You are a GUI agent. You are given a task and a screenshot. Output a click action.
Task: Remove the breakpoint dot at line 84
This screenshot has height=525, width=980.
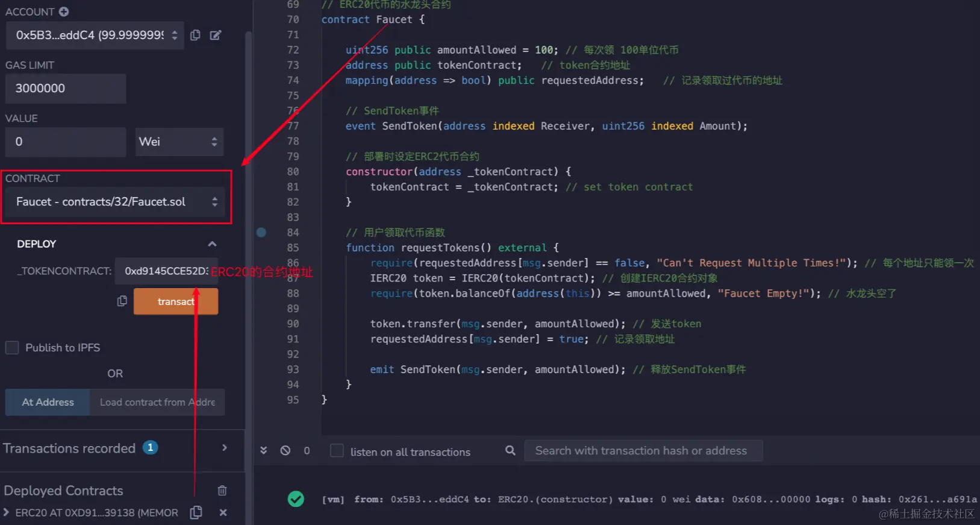click(261, 232)
